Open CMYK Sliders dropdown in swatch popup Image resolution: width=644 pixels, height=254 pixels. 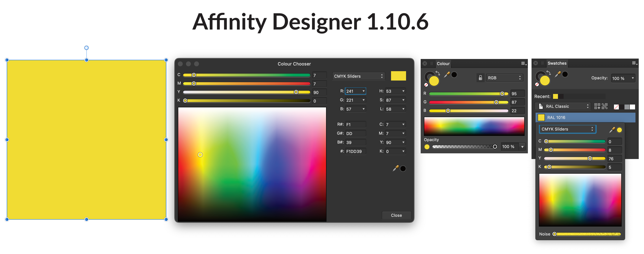(567, 129)
